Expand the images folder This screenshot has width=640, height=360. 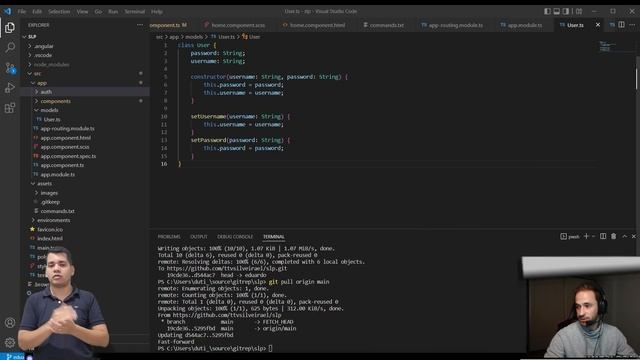tap(85, 193)
